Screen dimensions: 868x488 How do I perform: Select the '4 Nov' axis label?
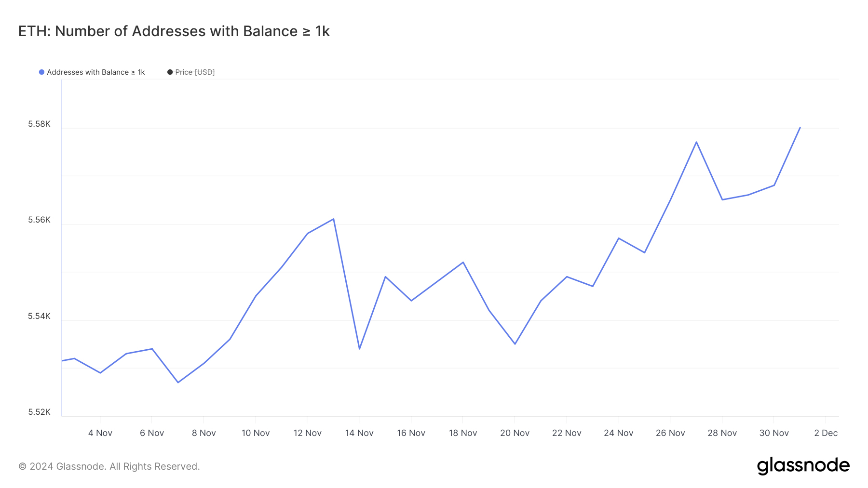click(100, 433)
